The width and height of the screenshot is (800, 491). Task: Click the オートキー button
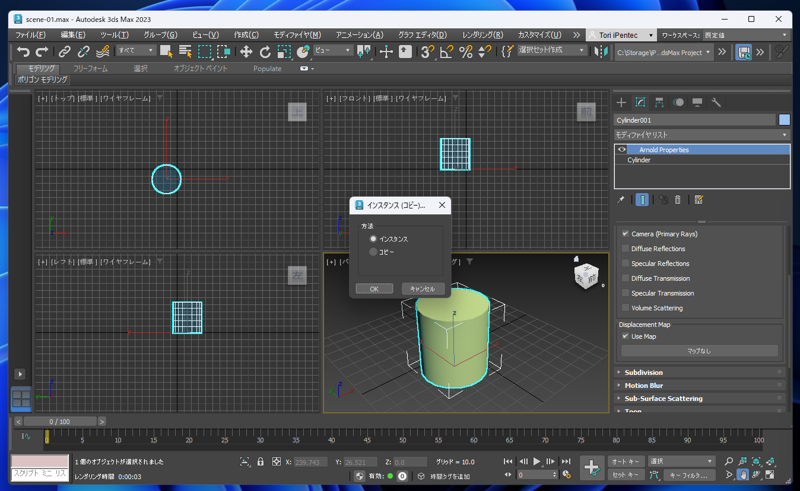coord(626,461)
